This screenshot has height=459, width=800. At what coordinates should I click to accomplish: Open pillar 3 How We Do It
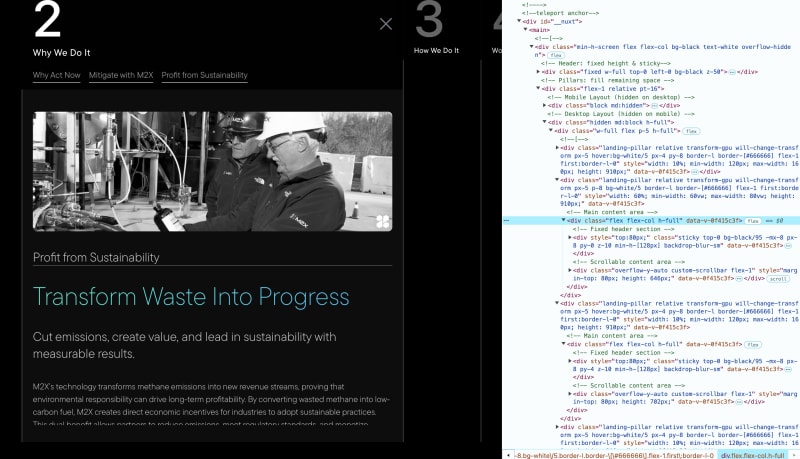[x=436, y=28]
